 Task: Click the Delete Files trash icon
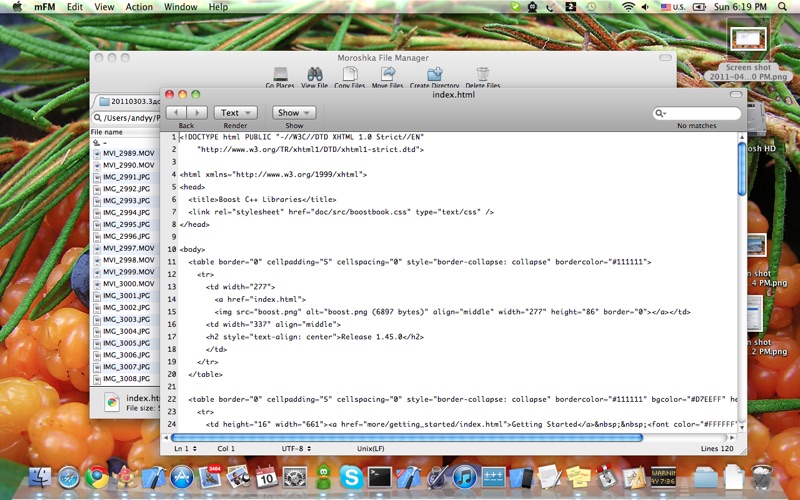point(483,75)
